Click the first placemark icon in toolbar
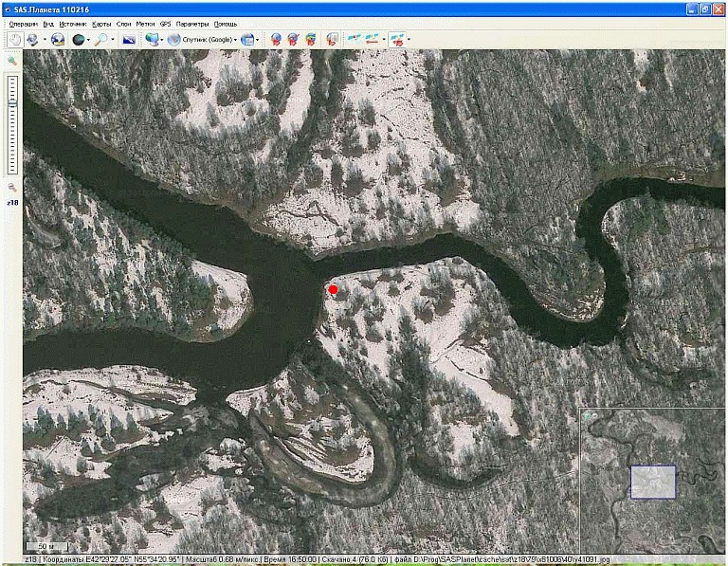 276,40
